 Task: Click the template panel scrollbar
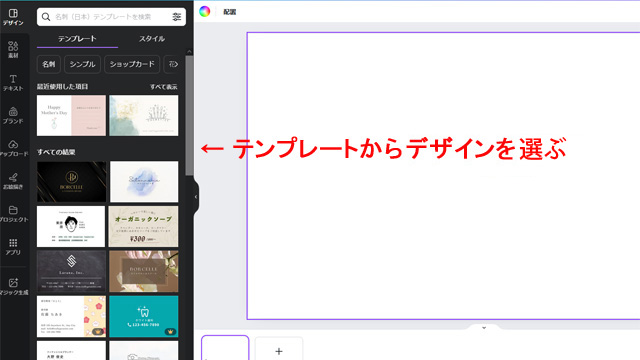pos(189,116)
